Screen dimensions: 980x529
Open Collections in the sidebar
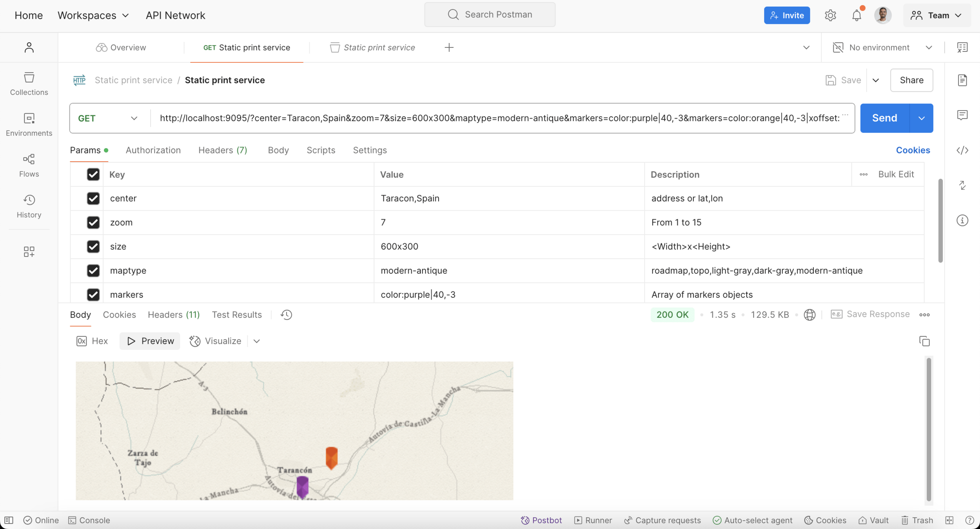pyautogui.click(x=29, y=84)
